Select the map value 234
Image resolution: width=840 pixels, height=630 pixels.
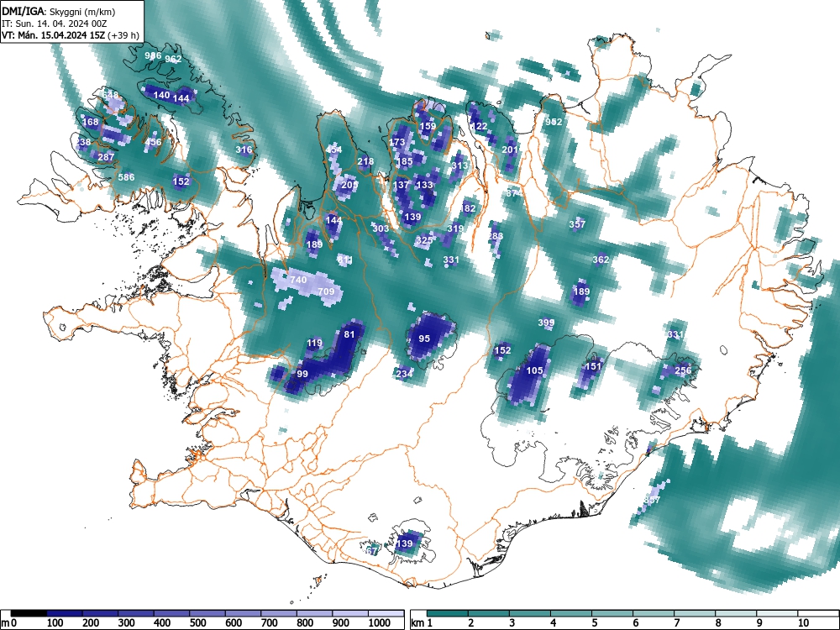click(x=405, y=374)
